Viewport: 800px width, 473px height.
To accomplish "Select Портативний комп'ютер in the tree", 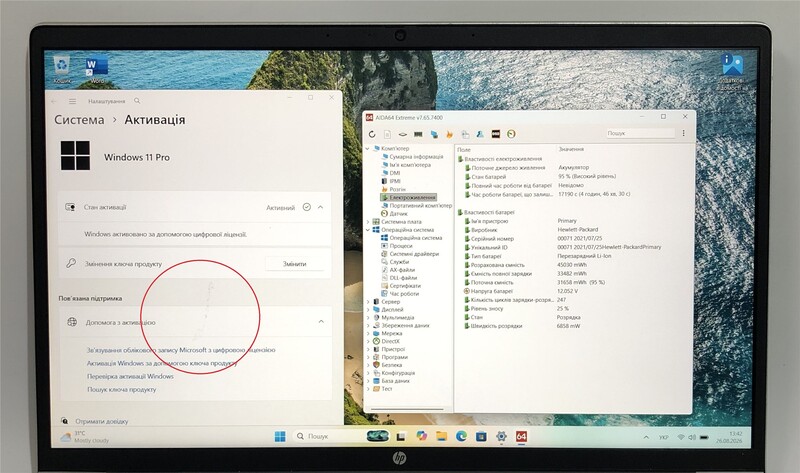I will 421,205.
